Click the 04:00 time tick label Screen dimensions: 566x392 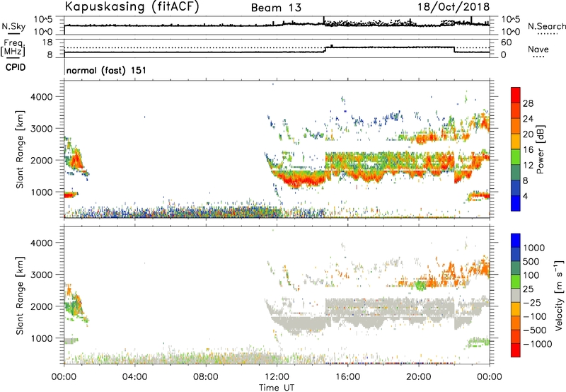click(135, 377)
